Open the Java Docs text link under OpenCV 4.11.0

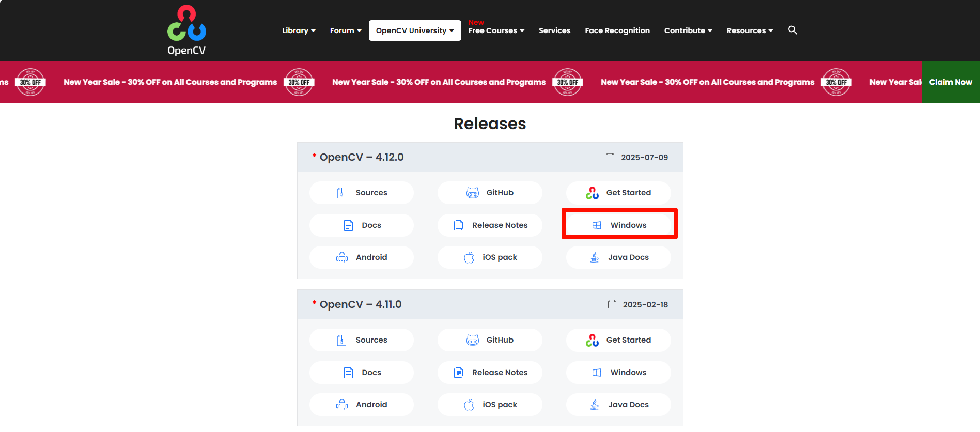[629, 405]
